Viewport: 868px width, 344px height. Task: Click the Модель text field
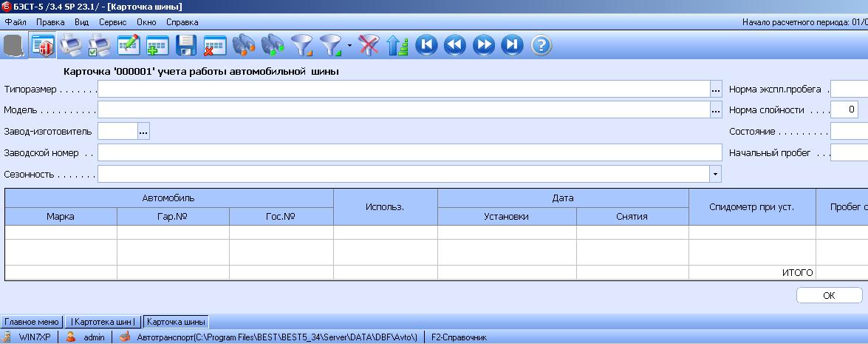click(x=403, y=110)
